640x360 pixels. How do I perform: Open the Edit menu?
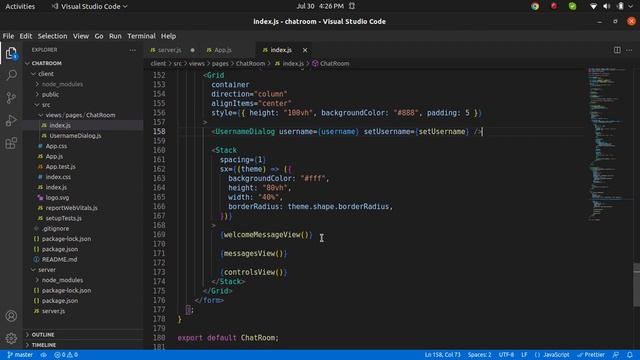click(26, 36)
